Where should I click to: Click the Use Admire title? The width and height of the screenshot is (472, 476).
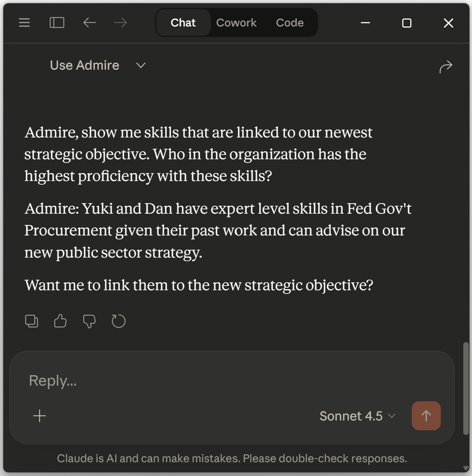point(85,65)
